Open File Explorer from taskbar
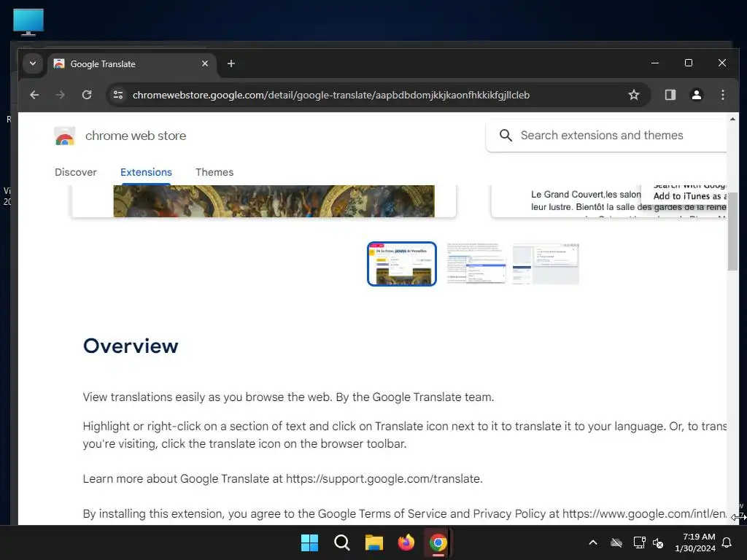Screen dimensions: 747x560 click(x=374, y=542)
